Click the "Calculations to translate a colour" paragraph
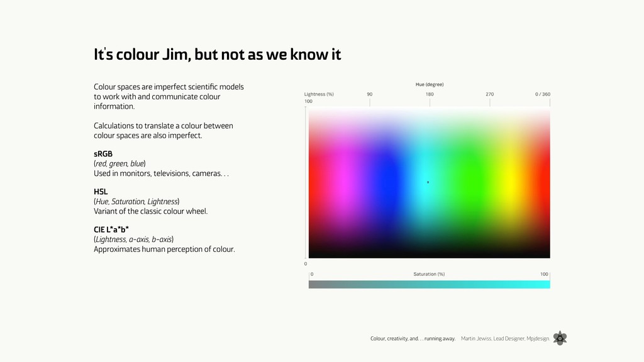The width and height of the screenshot is (644, 362). (164, 131)
